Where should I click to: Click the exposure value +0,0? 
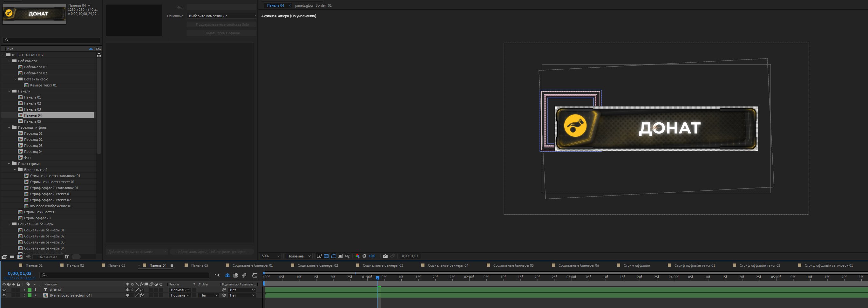point(372,256)
